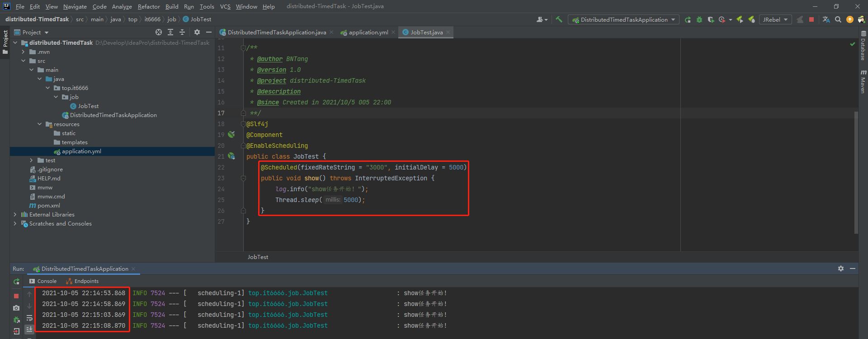868x339 pixels.
Task: Close the JobTest.java tab
Action: click(448, 32)
